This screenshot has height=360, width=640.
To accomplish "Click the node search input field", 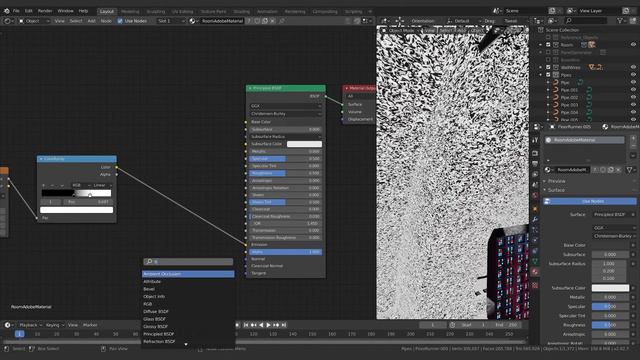I will pyautogui.click(x=189, y=261).
